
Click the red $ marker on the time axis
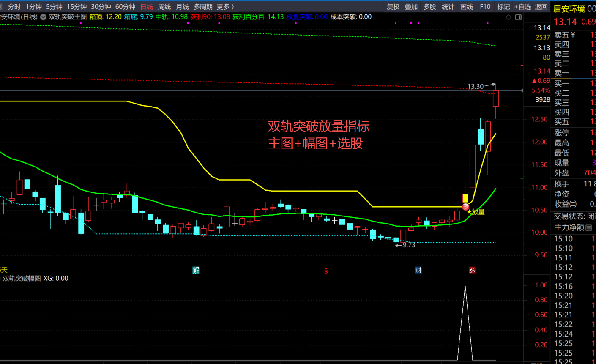pyautogui.click(x=326, y=271)
